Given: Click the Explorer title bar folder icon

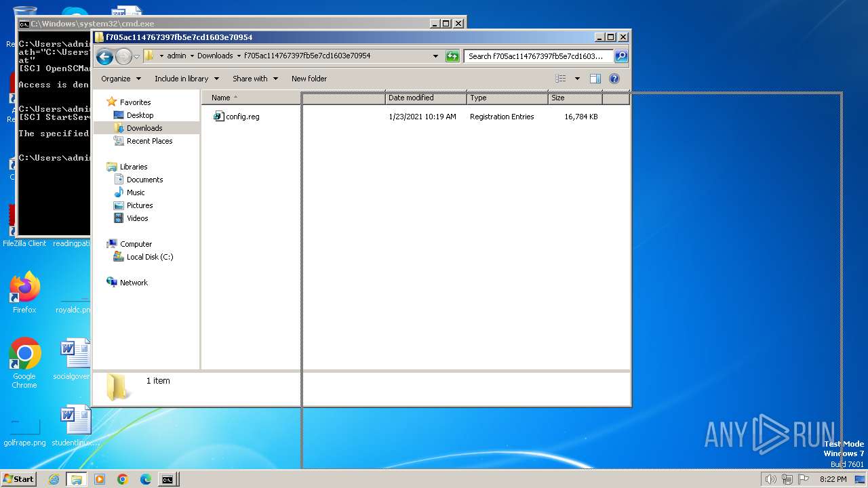Looking at the screenshot, I should tap(99, 37).
